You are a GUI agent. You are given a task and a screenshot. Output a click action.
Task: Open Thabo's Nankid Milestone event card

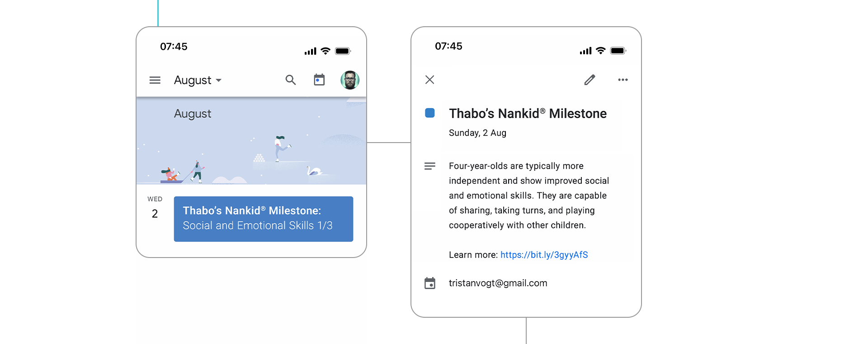(264, 219)
